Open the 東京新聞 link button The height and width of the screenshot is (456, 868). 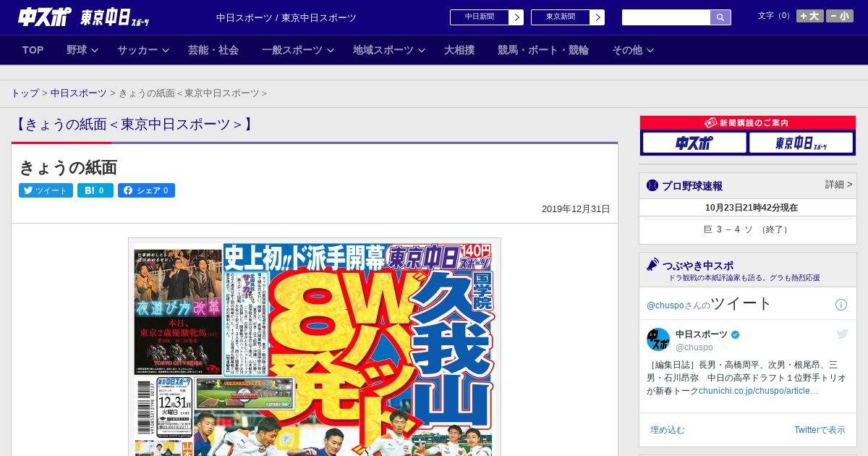(560, 17)
